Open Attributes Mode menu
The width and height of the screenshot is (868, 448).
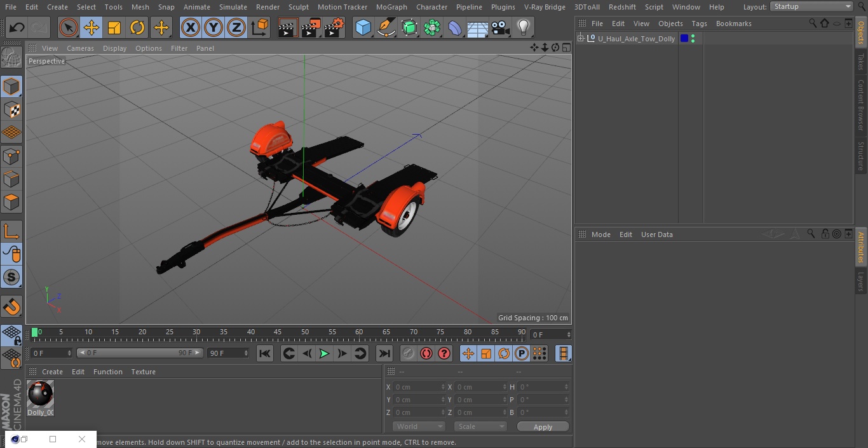[600, 234]
